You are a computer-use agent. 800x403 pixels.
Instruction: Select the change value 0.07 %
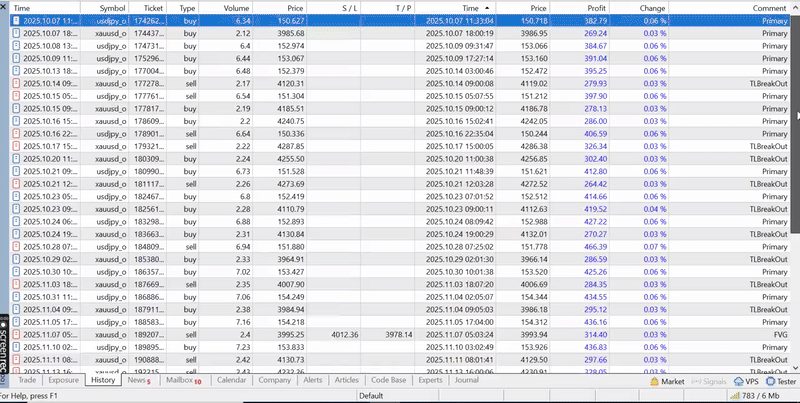pos(655,247)
